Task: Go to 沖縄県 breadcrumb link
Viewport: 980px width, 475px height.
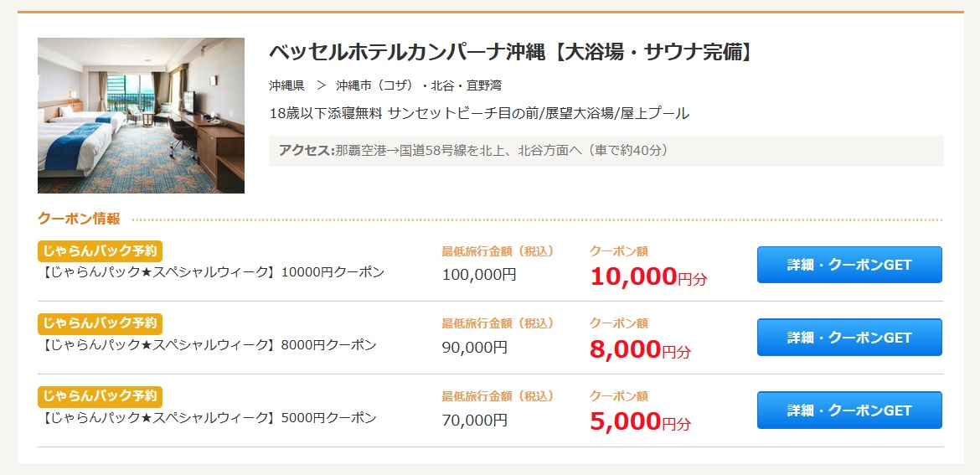Action: 286,85
